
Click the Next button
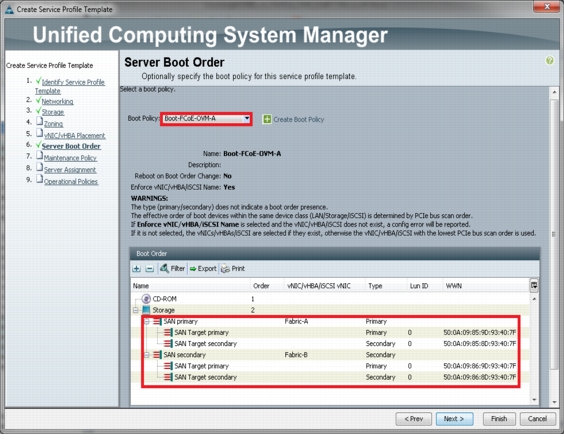pyautogui.click(x=454, y=419)
